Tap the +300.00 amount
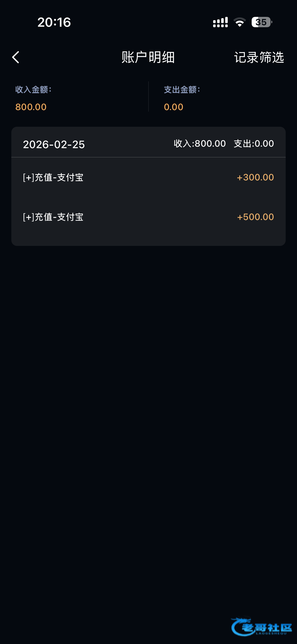The width and height of the screenshot is (297, 644). [x=255, y=177]
